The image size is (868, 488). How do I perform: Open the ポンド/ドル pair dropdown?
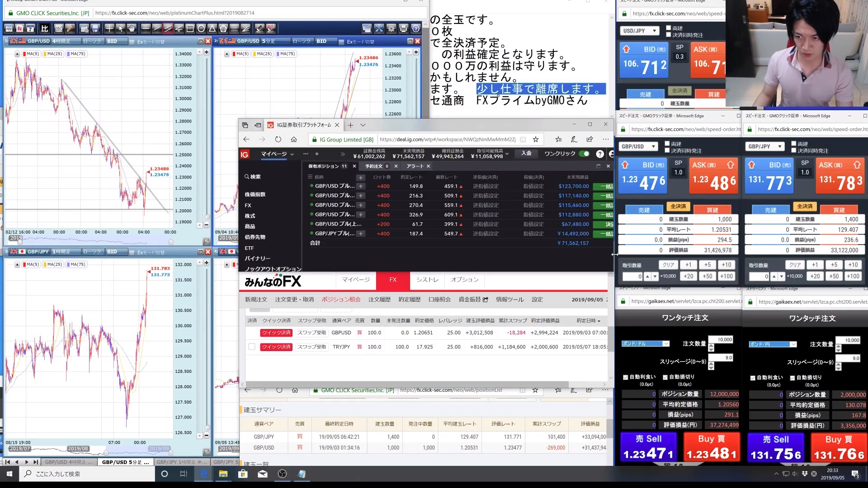point(645,344)
